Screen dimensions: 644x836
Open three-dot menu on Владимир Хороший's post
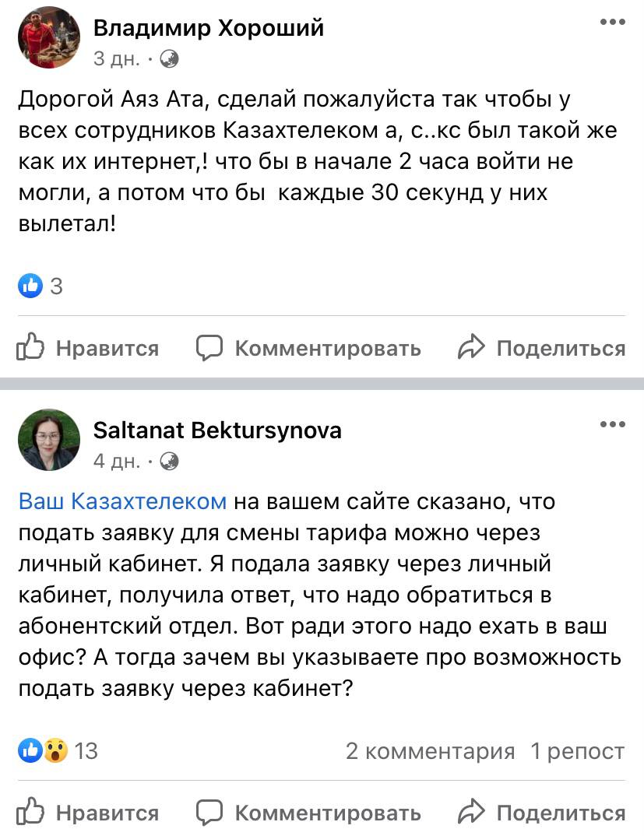tap(612, 23)
